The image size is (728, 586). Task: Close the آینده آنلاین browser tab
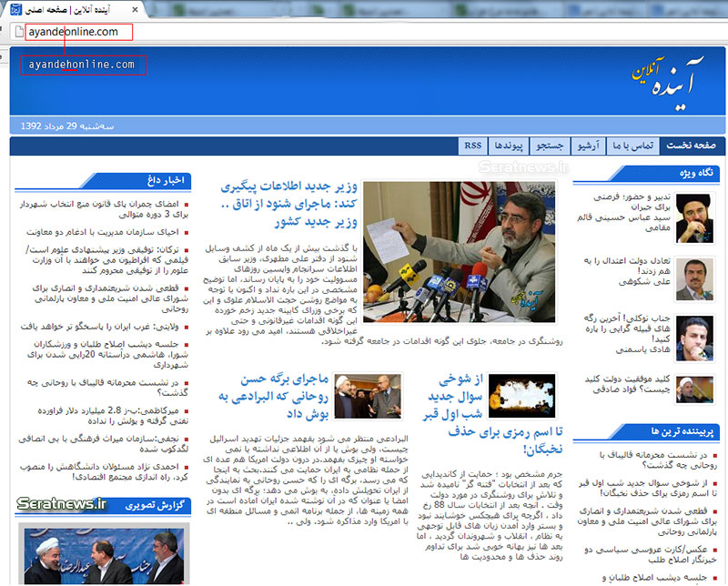[x=135, y=9]
